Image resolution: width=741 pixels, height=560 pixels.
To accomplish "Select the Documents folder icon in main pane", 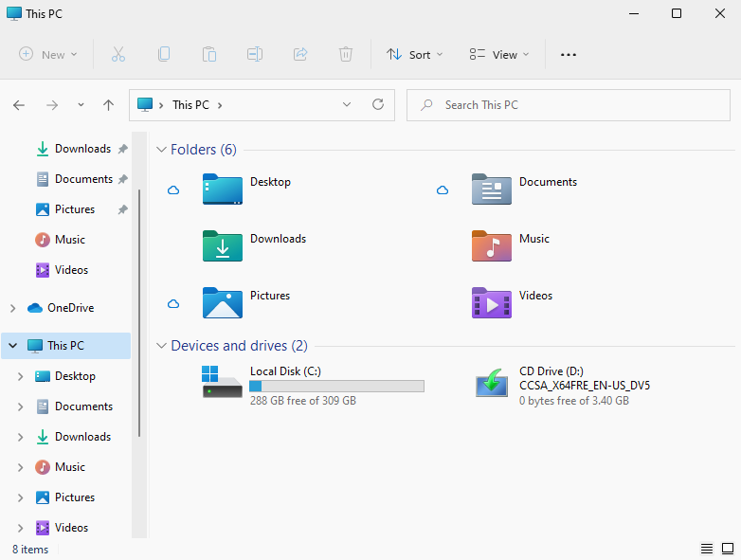I will [x=492, y=189].
